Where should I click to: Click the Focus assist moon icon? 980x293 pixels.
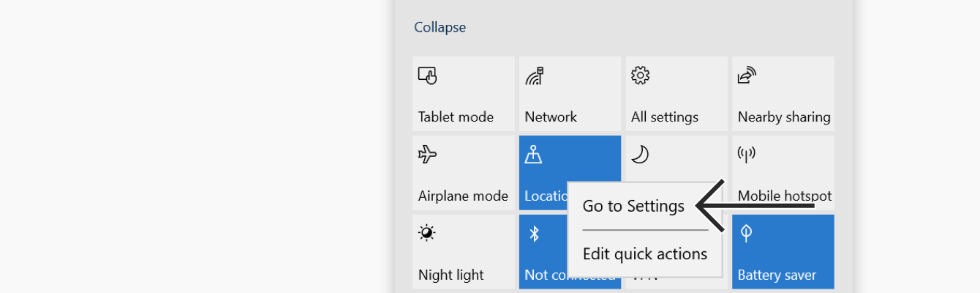click(x=641, y=155)
